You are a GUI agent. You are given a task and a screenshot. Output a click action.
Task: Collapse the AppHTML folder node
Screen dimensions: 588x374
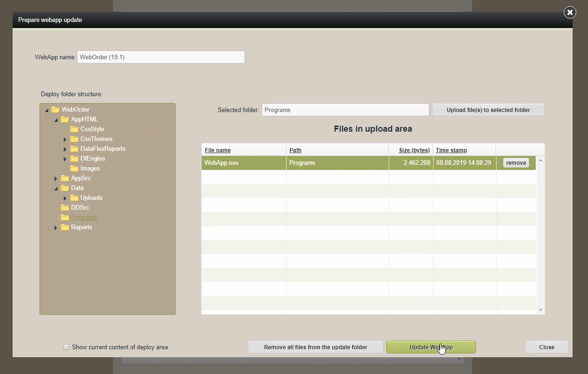point(56,120)
